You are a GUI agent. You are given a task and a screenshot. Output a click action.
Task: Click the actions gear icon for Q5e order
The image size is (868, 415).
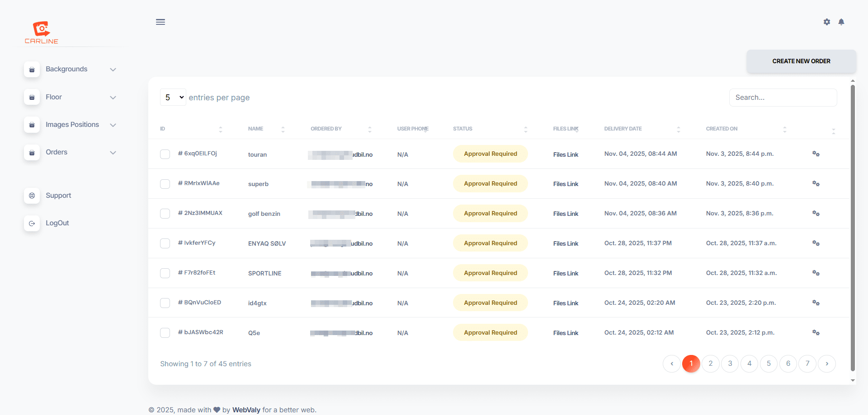click(x=816, y=333)
